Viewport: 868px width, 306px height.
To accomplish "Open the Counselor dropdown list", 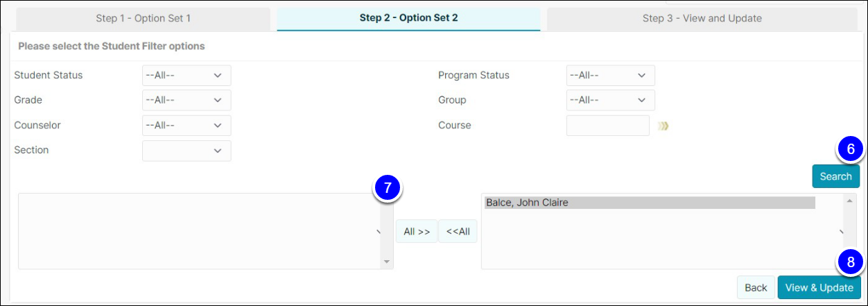I will click(x=186, y=126).
